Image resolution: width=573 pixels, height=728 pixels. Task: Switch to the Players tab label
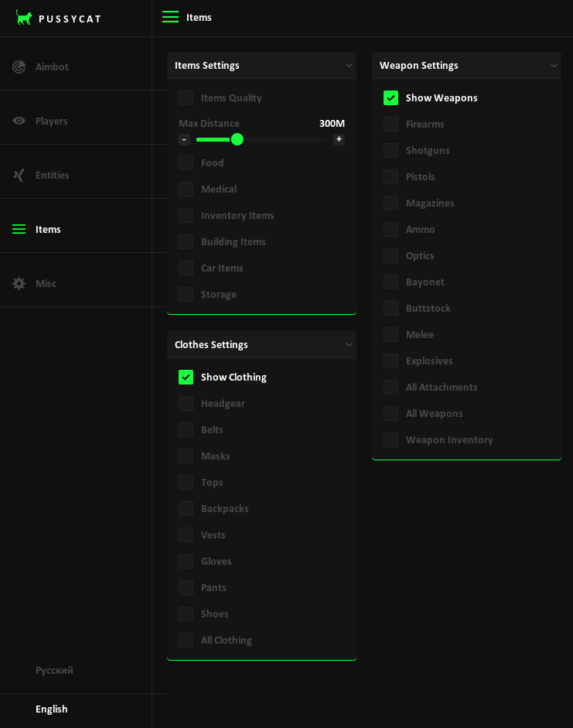[51, 121]
